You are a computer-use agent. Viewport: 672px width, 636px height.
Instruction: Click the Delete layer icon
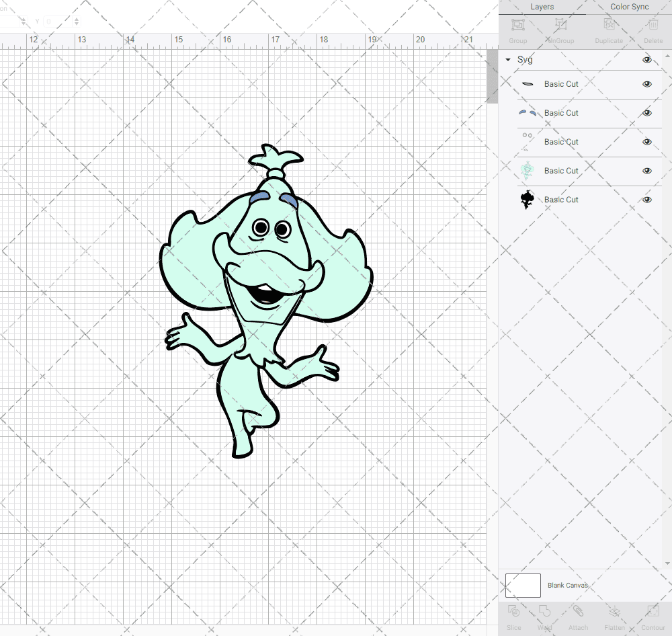(x=653, y=26)
